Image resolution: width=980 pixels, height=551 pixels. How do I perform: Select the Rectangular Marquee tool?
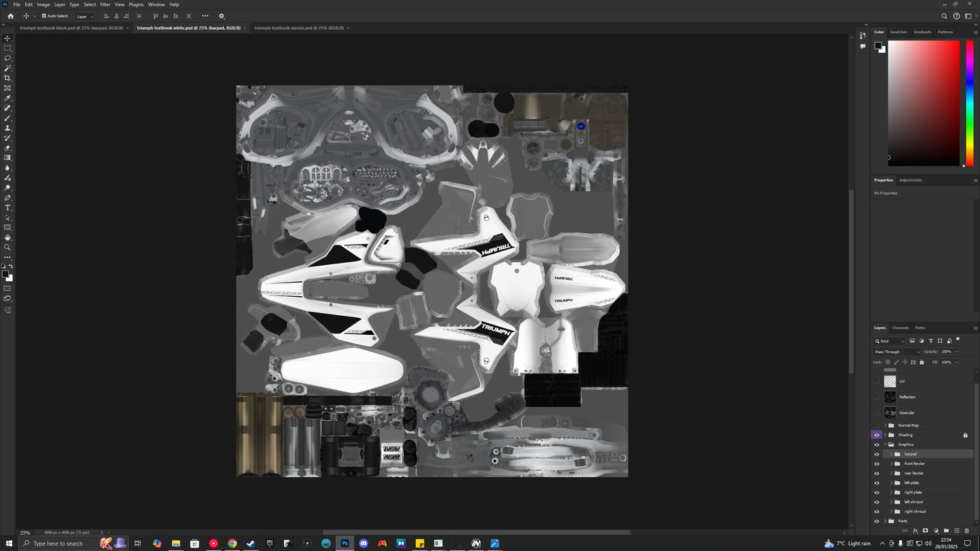(x=7, y=48)
